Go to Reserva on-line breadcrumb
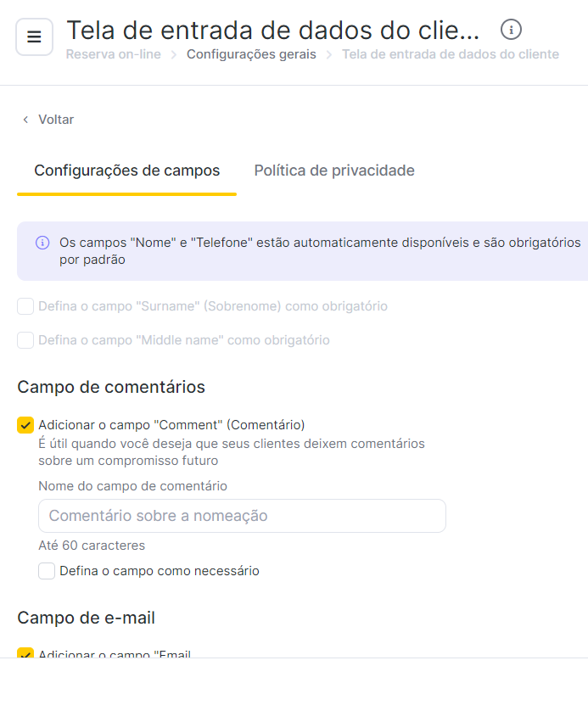This screenshot has width=588, height=722. (x=113, y=54)
